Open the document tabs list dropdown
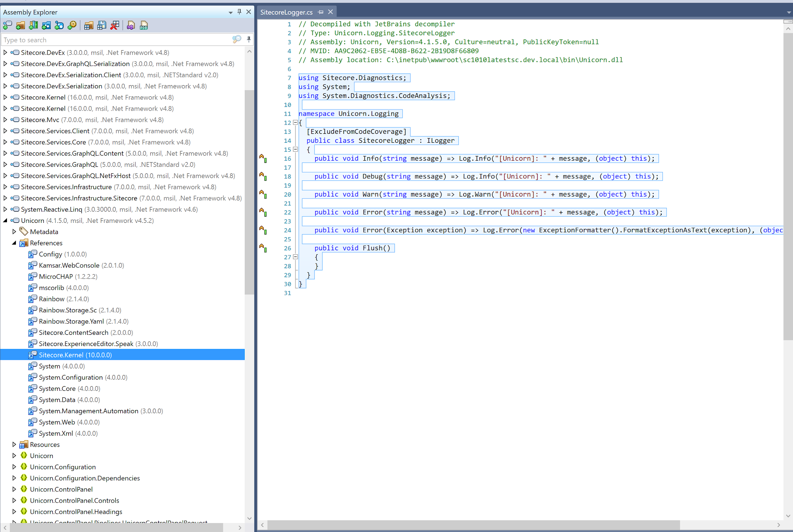The width and height of the screenshot is (793, 532). 789,12
